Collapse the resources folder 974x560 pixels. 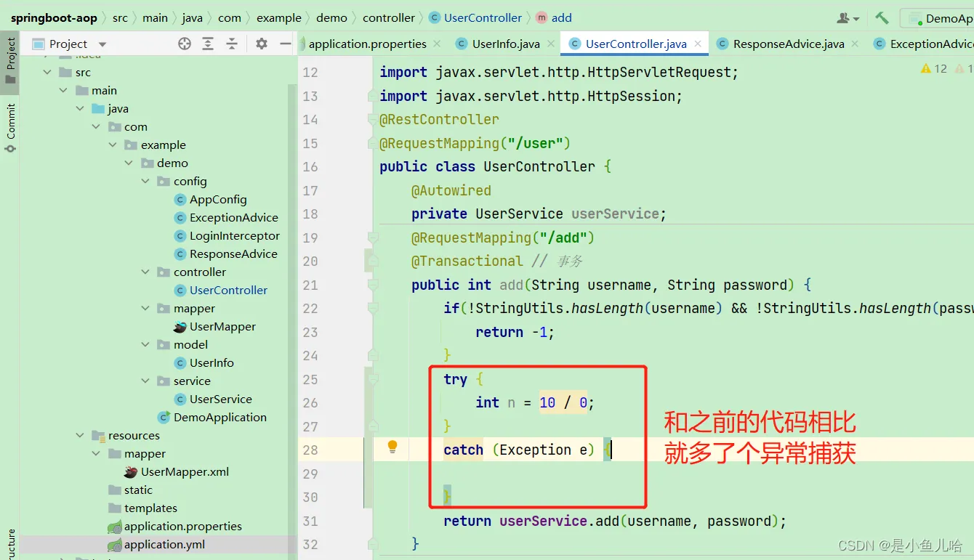point(80,436)
